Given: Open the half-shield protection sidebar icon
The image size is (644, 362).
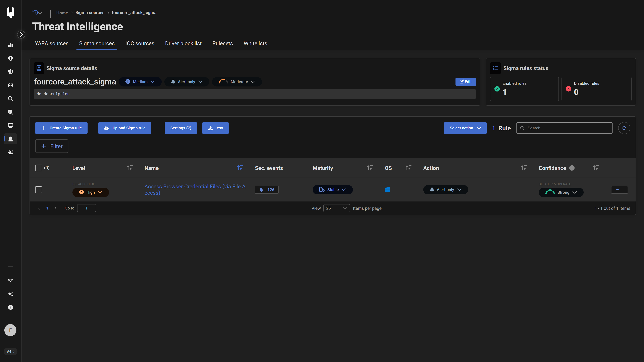Looking at the screenshot, I should pyautogui.click(x=11, y=72).
